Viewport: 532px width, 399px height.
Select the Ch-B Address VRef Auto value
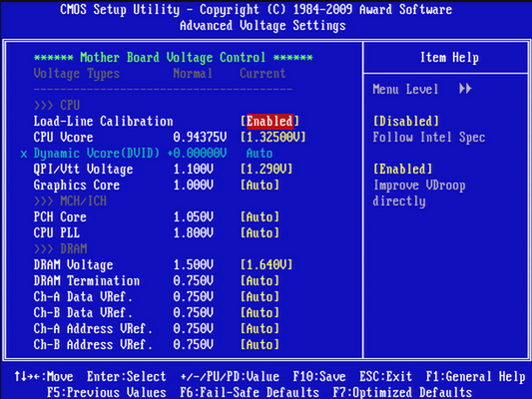click(x=260, y=344)
